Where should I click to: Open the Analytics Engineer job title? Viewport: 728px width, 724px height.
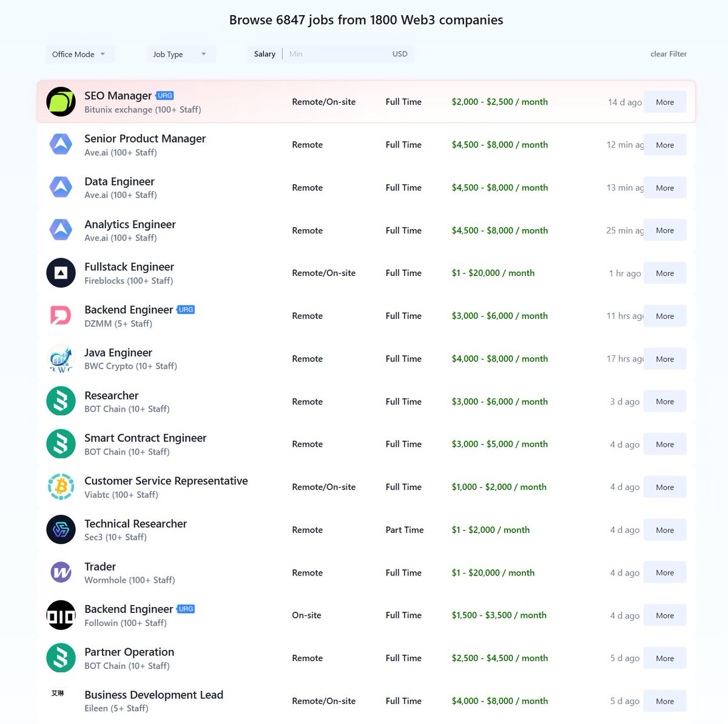pos(130,224)
